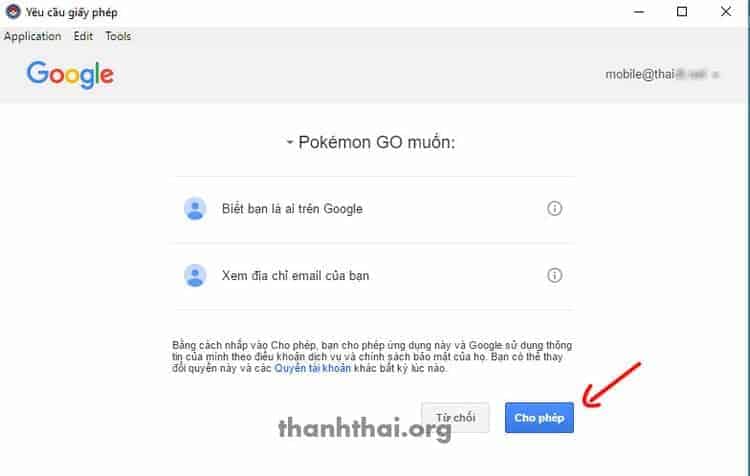The width and height of the screenshot is (750, 476).
Task: Open the Application menu
Action: [33, 36]
